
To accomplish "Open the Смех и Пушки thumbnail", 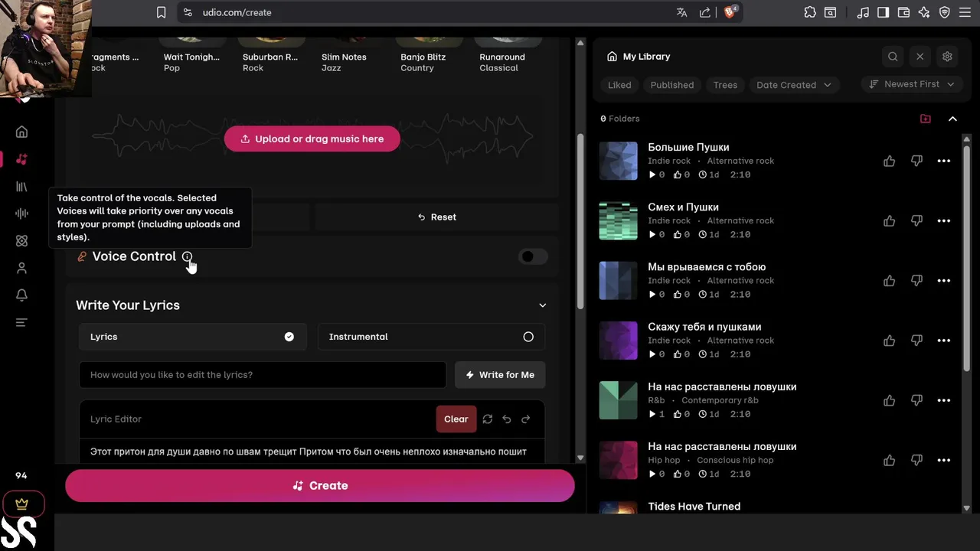I will pos(618,220).
